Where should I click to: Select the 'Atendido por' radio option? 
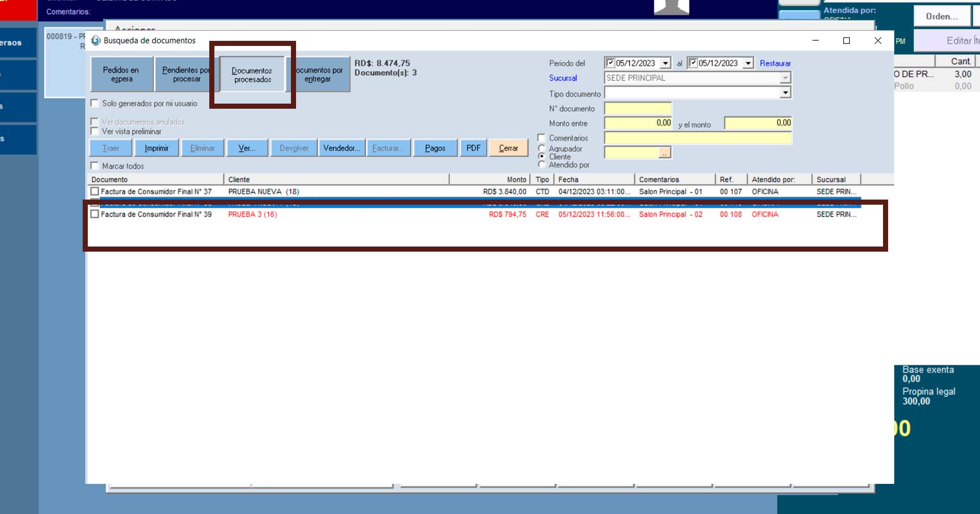point(542,164)
